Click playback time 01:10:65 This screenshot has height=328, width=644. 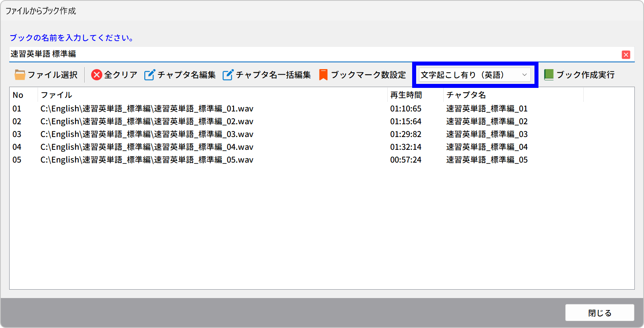pyautogui.click(x=406, y=109)
